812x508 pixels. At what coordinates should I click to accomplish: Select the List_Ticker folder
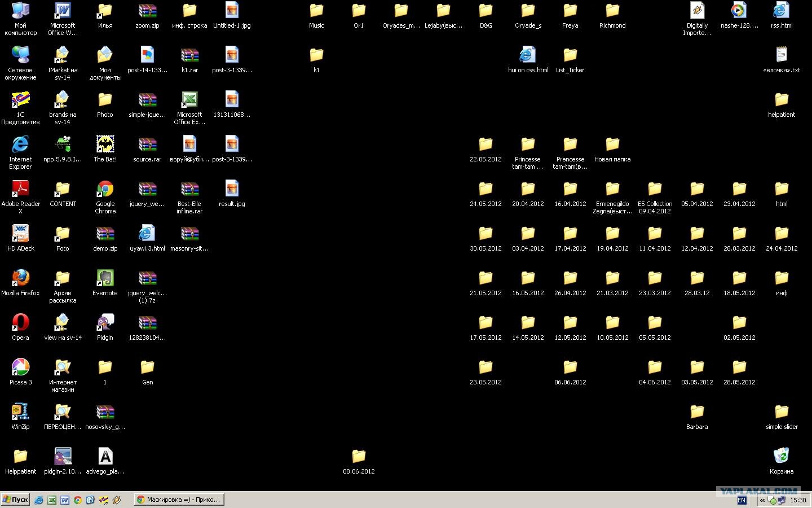[x=570, y=59]
